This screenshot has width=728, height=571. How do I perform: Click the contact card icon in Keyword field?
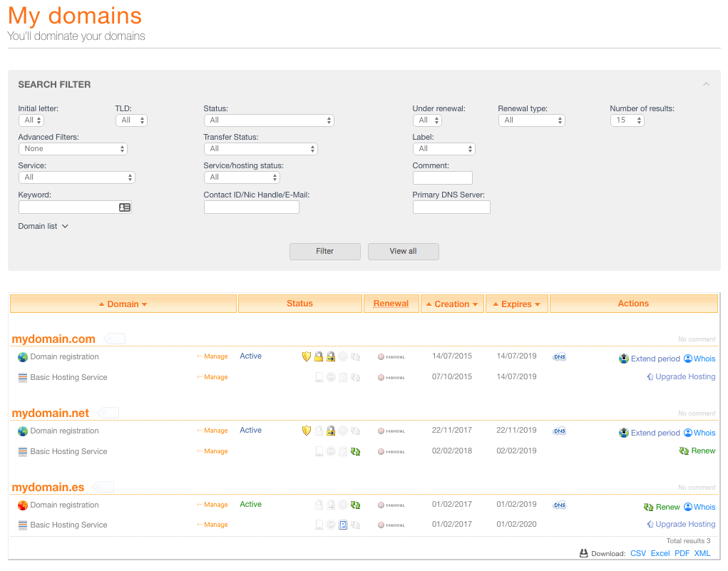click(125, 207)
